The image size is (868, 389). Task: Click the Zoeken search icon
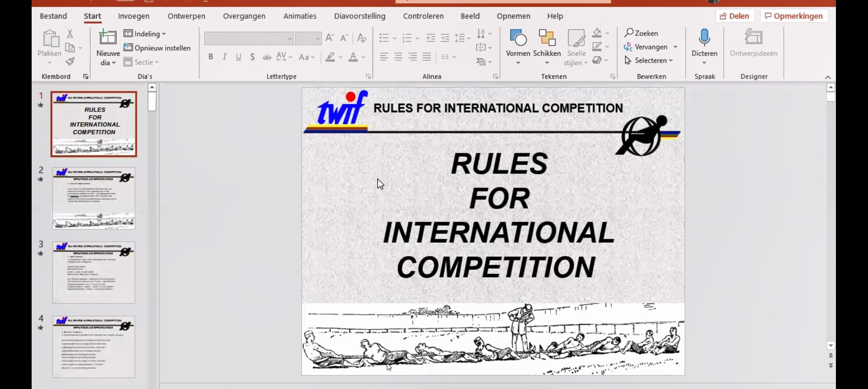coord(629,33)
